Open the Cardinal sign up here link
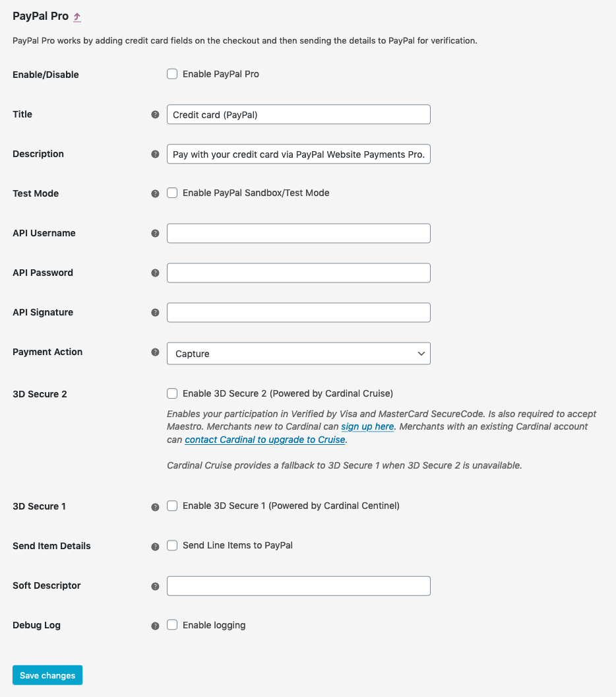 [367, 426]
